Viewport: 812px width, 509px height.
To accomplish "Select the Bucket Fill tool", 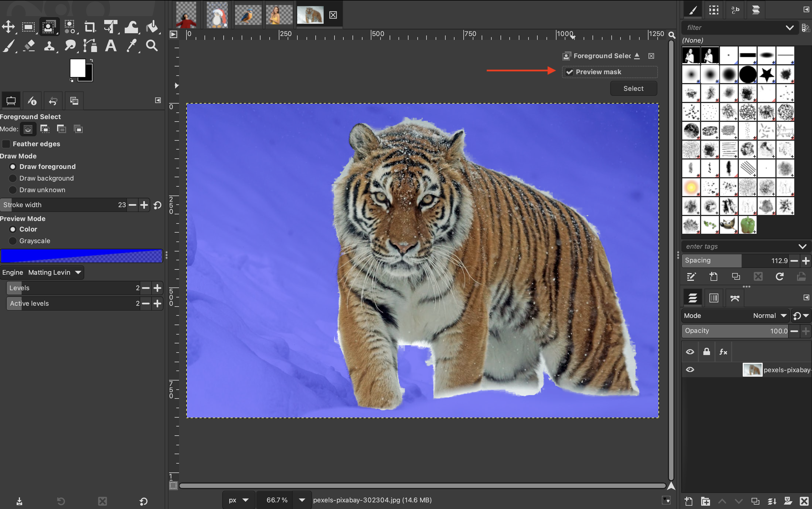I will pyautogui.click(x=152, y=27).
